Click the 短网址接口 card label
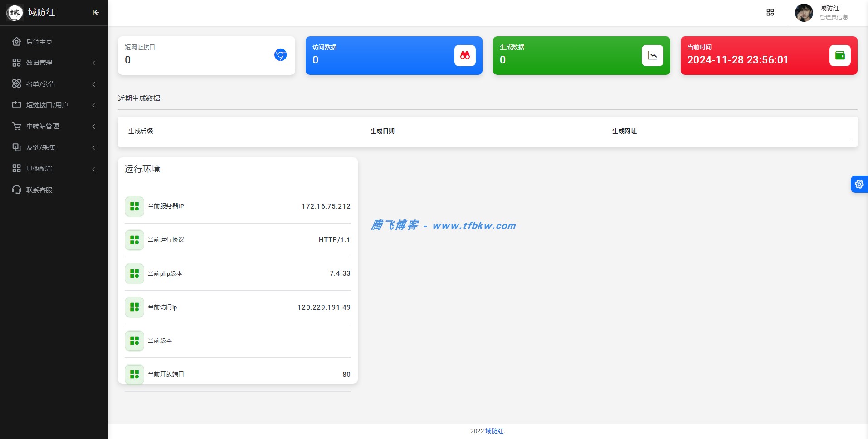Screen dimensions: 868x439 click(x=140, y=47)
